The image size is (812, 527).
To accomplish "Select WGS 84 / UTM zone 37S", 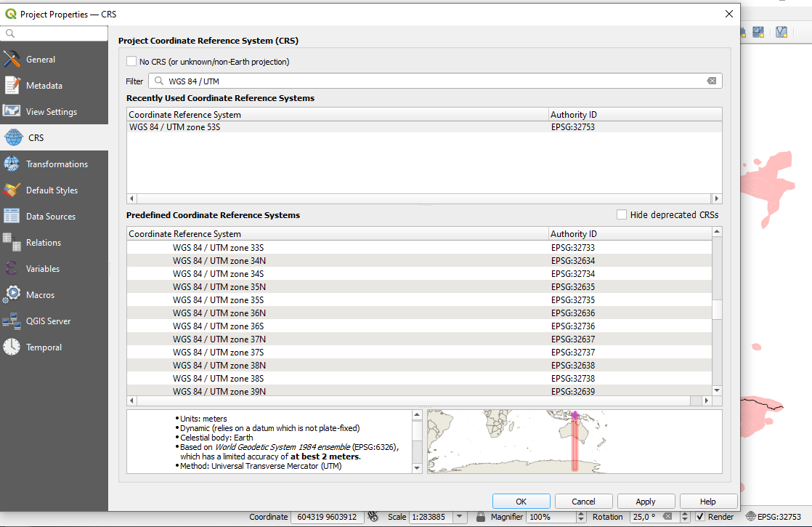I will tap(420, 353).
